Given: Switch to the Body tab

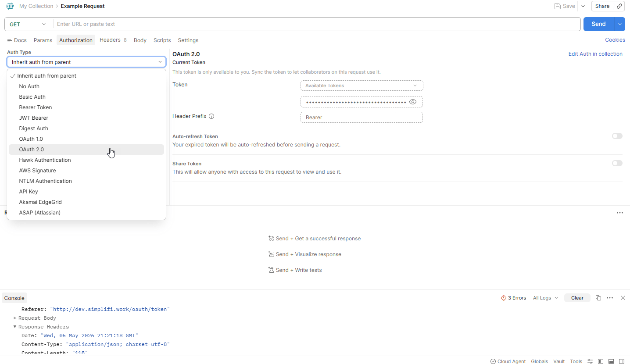Looking at the screenshot, I should [140, 40].
